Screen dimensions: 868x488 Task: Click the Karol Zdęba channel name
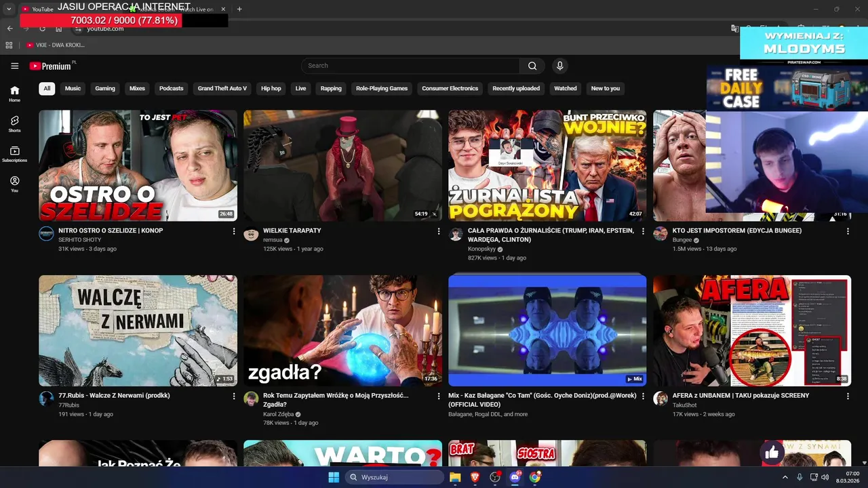[278, 414]
